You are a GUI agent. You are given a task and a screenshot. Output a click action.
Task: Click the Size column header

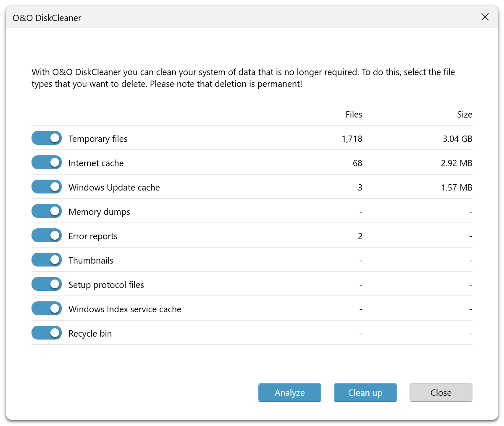click(x=464, y=115)
